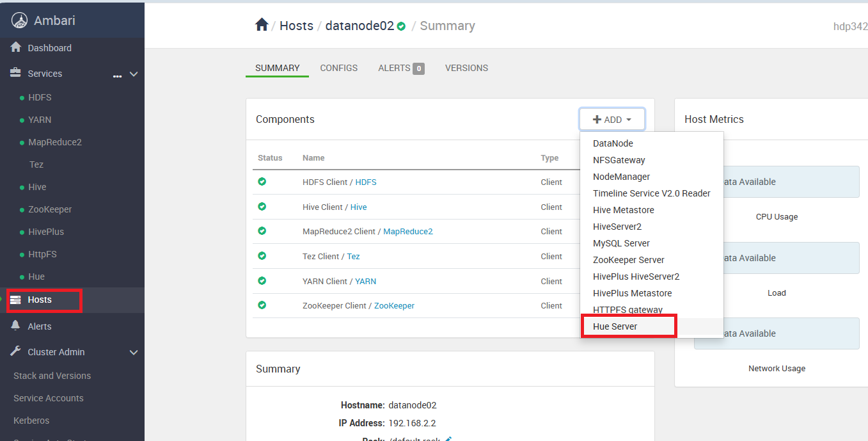Open the ZooKeeper service in sidebar

[50, 209]
